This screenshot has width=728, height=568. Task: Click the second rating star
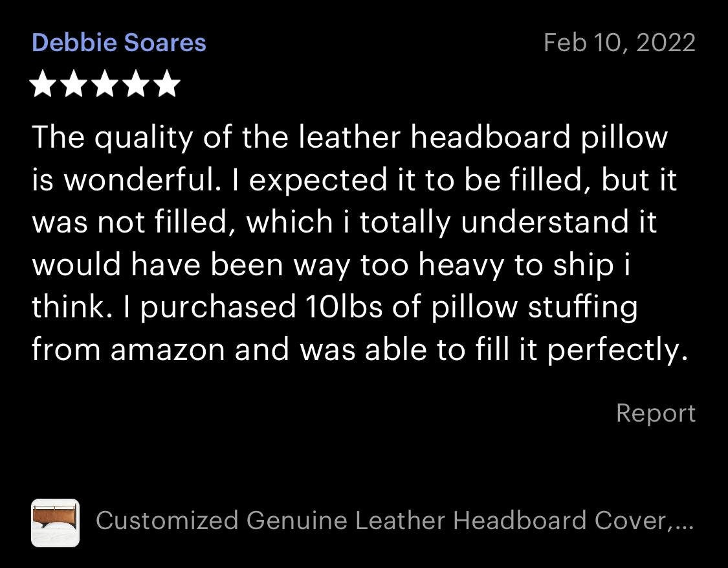click(74, 84)
